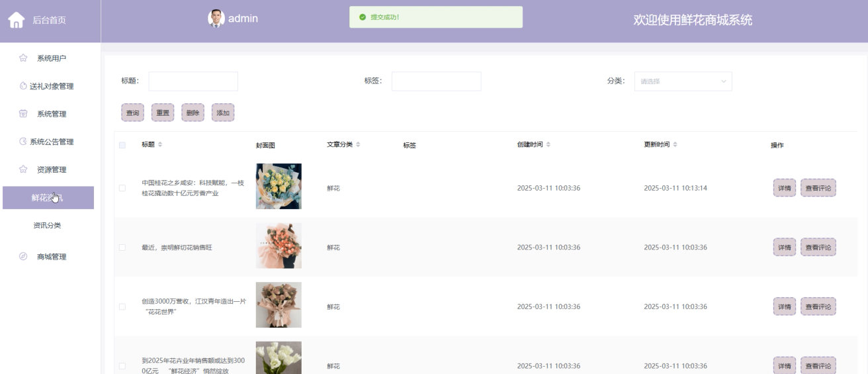Image resolution: width=868 pixels, height=374 pixels.
Task: Open 查看评论 for 到2025年花卉业 article
Action: pos(818,365)
